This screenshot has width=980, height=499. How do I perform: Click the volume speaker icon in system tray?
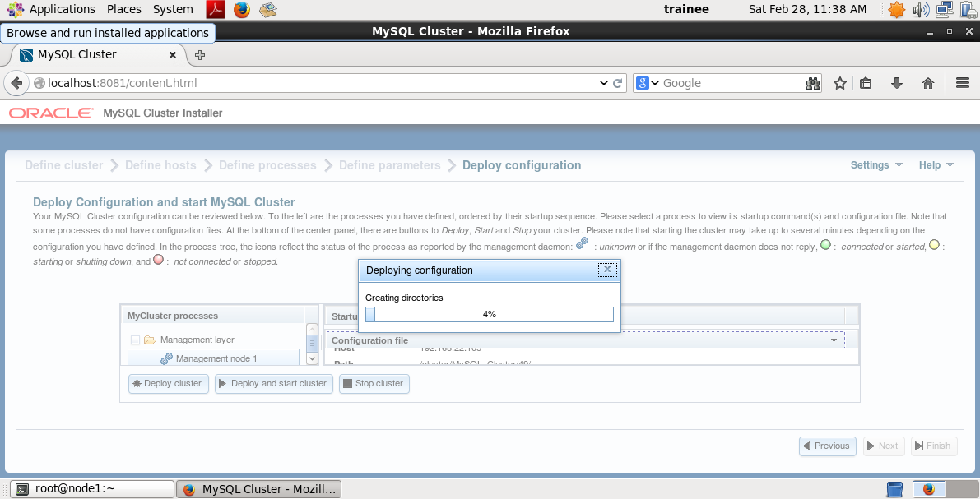pos(920,10)
